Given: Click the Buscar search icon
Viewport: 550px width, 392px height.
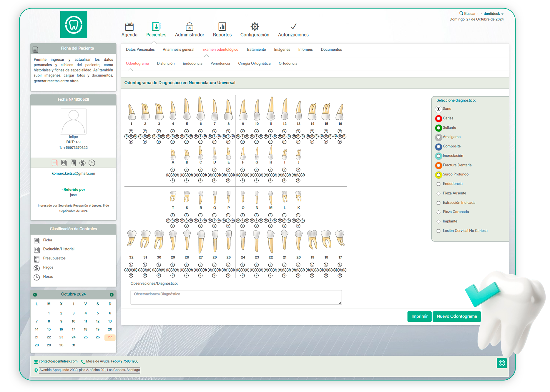Looking at the screenshot, I should [x=461, y=14].
